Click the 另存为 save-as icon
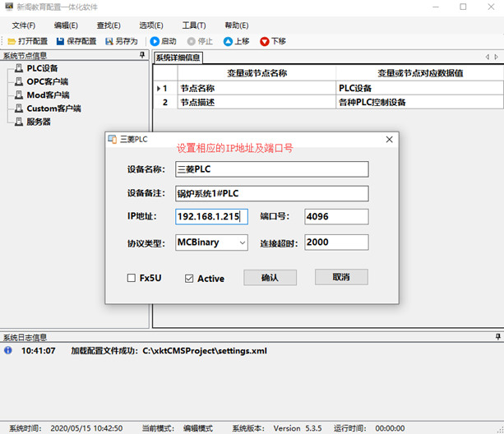The width and height of the screenshot is (504, 434). point(109,41)
